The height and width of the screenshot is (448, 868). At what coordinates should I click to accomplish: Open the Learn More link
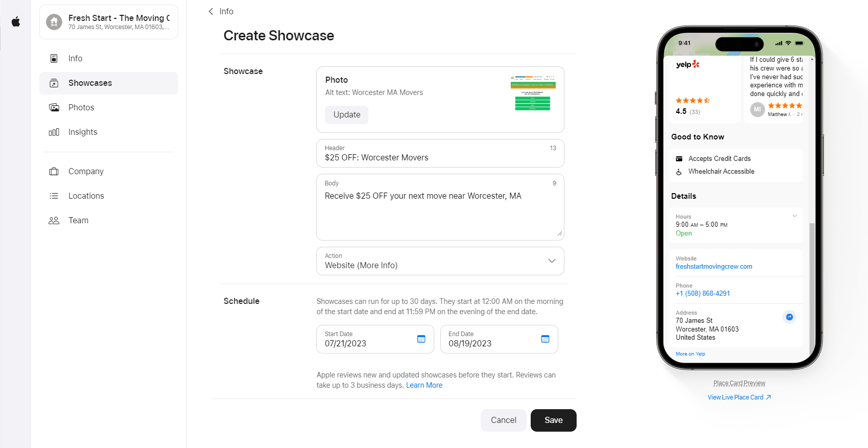click(424, 386)
